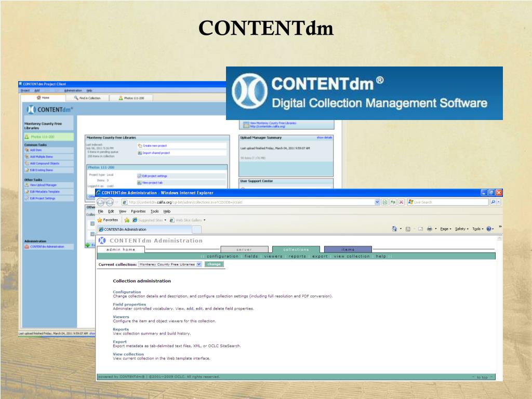Click the IE Read Mail icon

click(420, 229)
